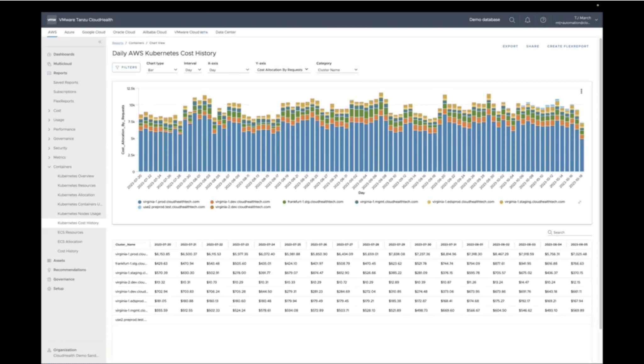Toggle virginia-1.mgmt legend series visibility

pos(357,202)
